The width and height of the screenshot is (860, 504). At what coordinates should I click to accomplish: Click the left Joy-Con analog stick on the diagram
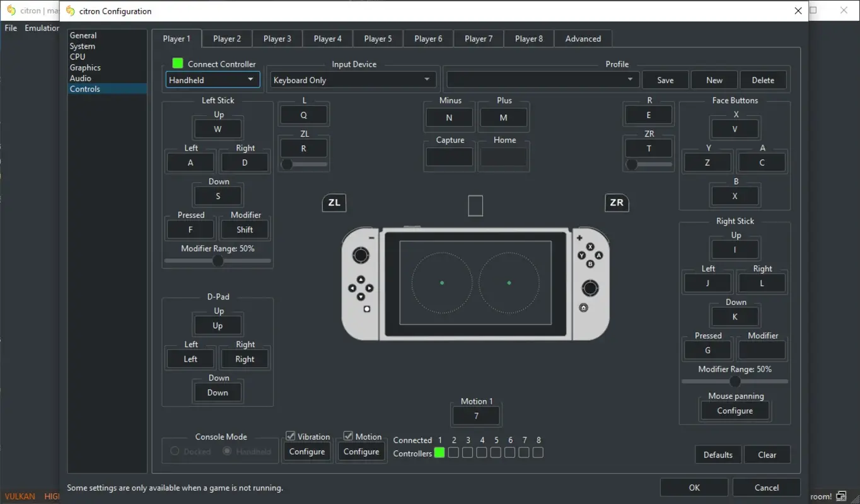coord(361,255)
